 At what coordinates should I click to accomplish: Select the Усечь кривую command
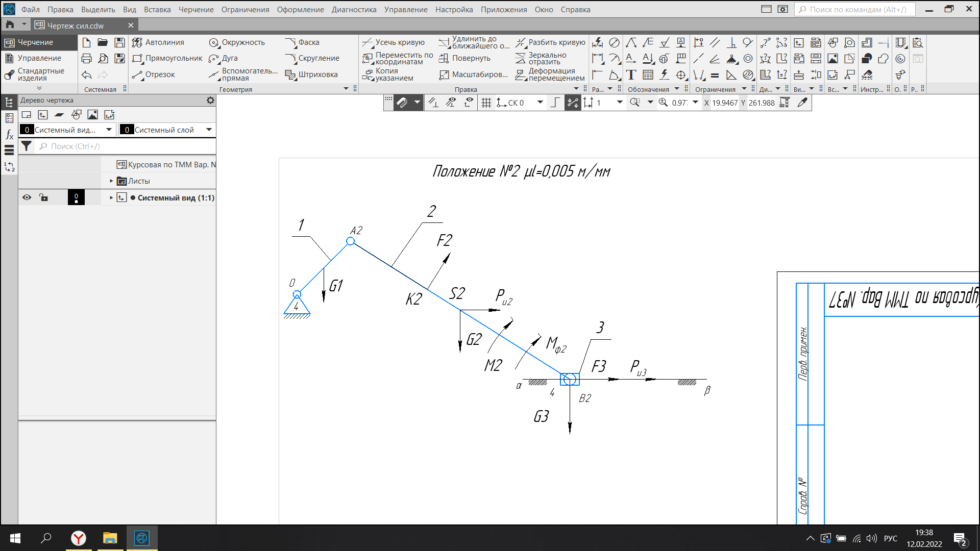tap(394, 42)
